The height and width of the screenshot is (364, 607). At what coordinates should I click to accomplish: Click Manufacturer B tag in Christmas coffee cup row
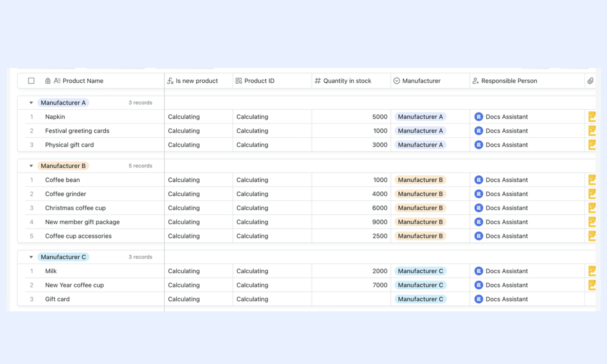tap(420, 208)
